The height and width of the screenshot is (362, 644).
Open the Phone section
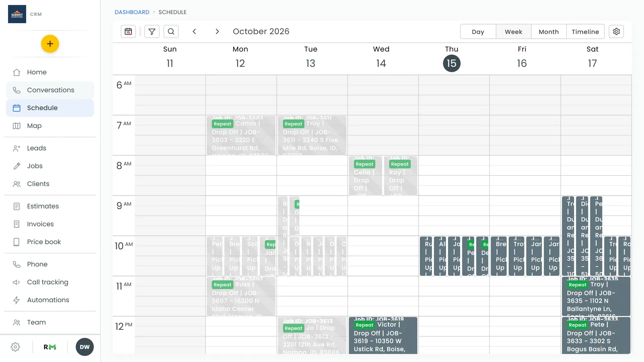[x=50, y=264]
